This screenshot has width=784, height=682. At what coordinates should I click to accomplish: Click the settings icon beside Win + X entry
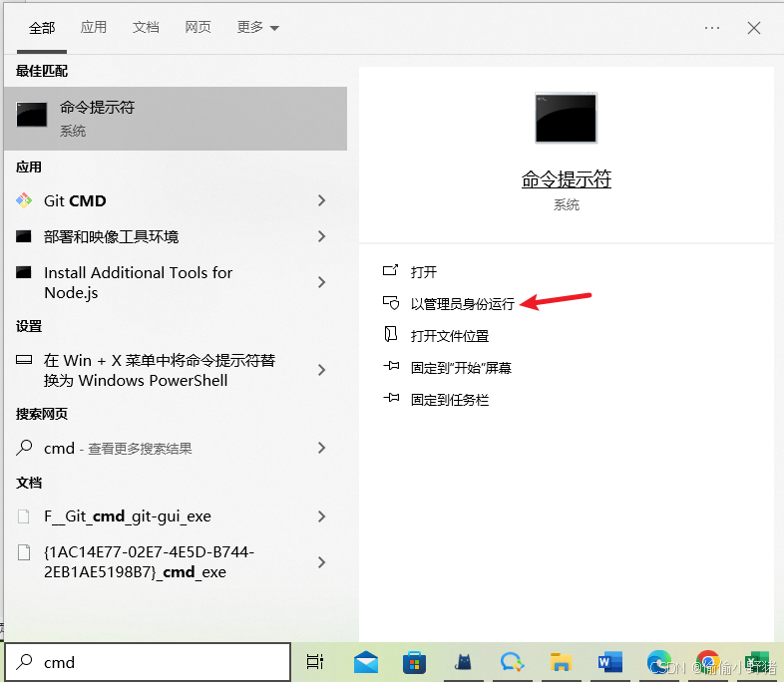coord(24,359)
